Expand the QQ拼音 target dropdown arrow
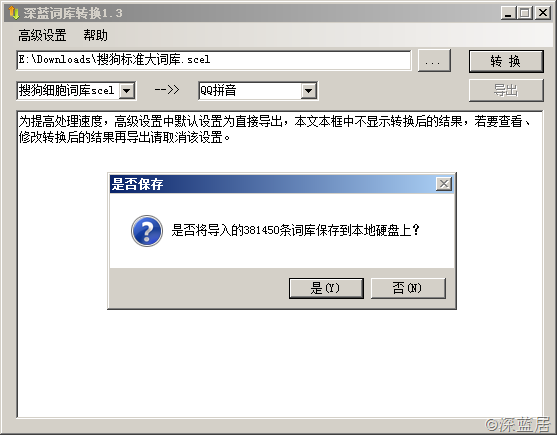 point(308,91)
